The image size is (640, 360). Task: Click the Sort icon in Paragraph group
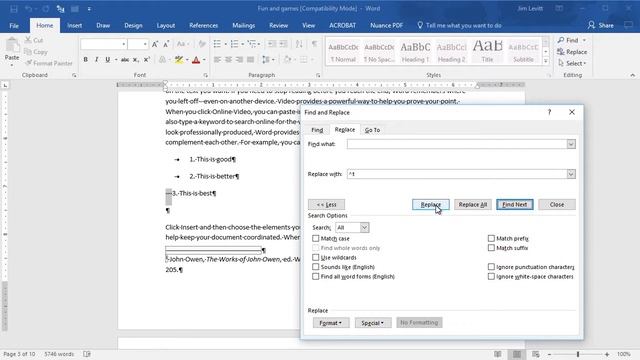(x=299, y=44)
